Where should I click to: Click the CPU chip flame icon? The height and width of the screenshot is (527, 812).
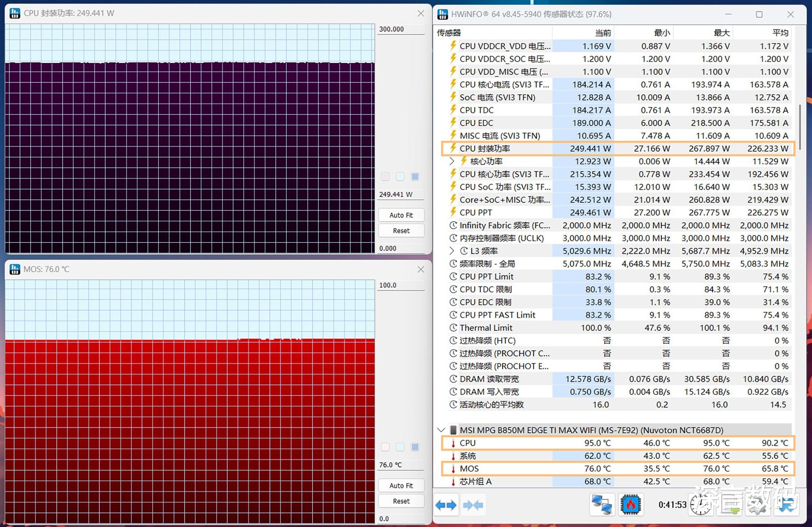click(631, 505)
